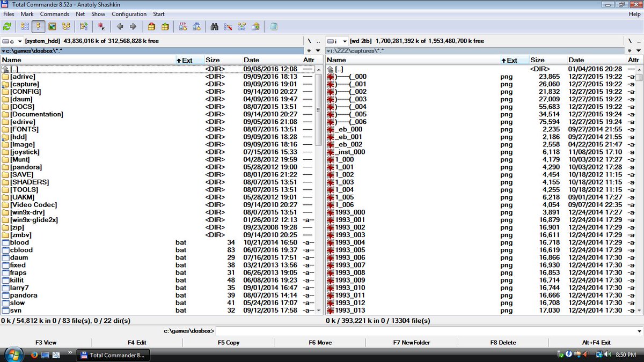Screen dimensions: 644x362
Task: Click the red asterisk toolbar icon
Action: (101, 26)
